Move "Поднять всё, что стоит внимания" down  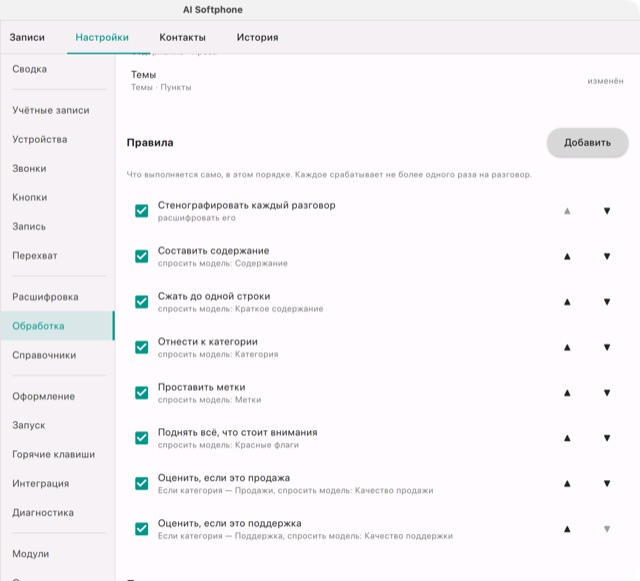click(x=607, y=438)
